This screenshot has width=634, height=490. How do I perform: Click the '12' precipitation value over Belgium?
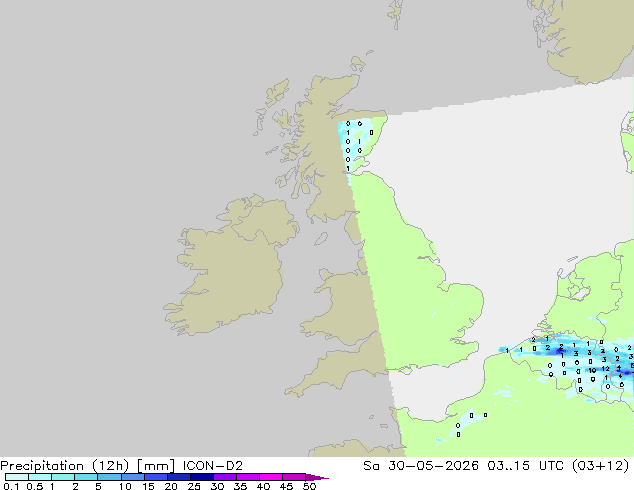[x=605, y=369]
